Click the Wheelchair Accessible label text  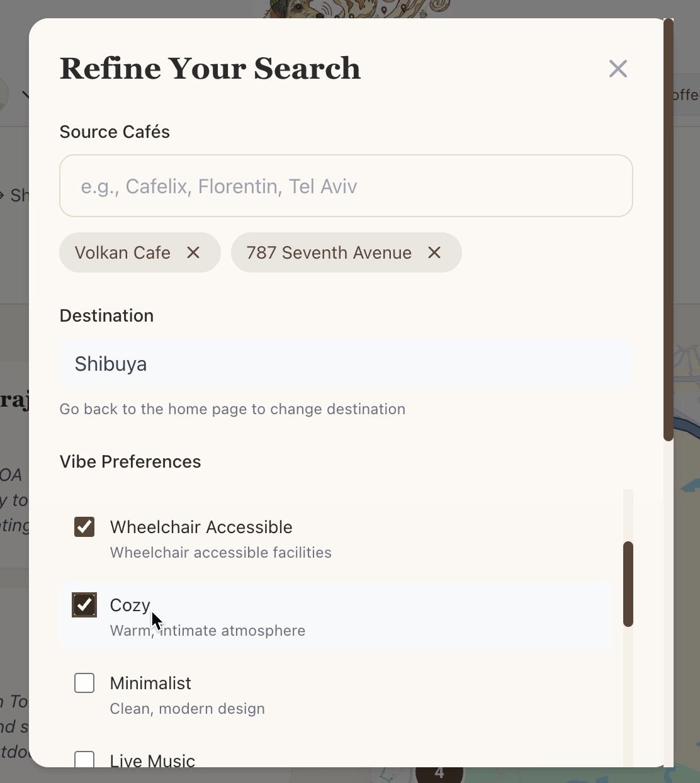tap(201, 527)
